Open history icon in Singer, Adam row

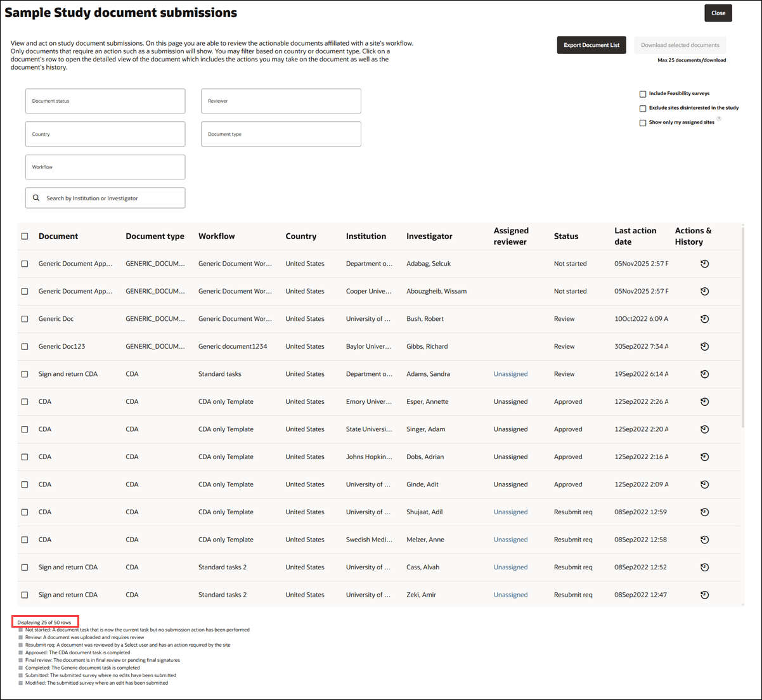click(704, 429)
